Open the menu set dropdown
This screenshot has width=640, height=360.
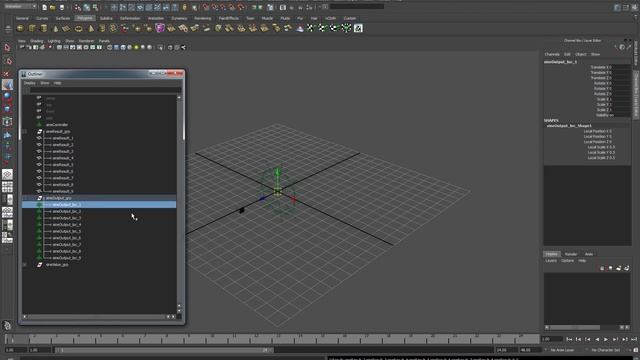tap(20, 7)
